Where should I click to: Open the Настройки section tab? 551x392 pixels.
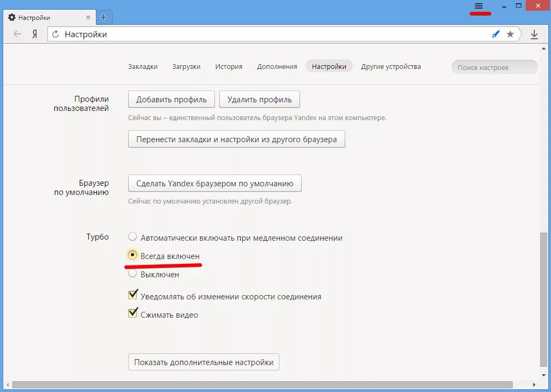329,66
